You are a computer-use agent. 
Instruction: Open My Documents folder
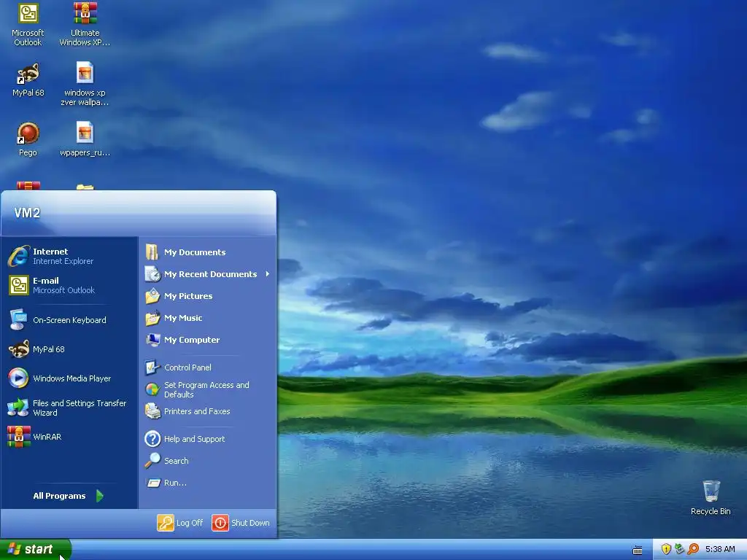[207, 252]
